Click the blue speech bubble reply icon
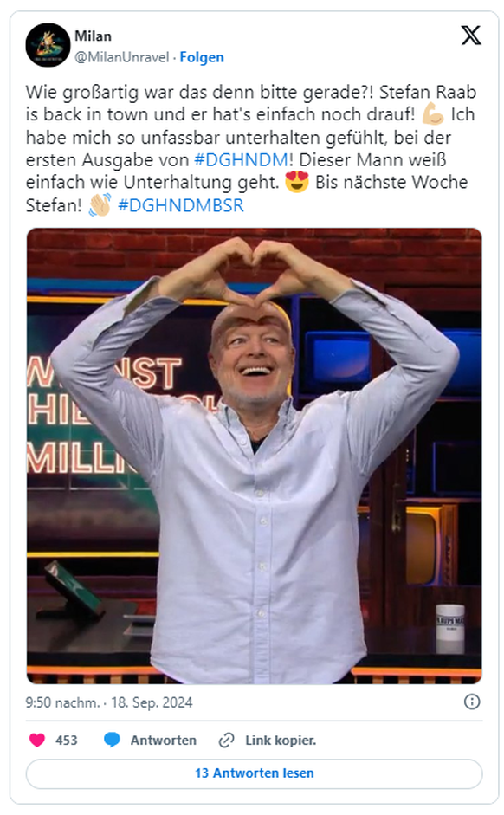This screenshot has width=504, height=815. pyautogui.click(x=112, y=740)
